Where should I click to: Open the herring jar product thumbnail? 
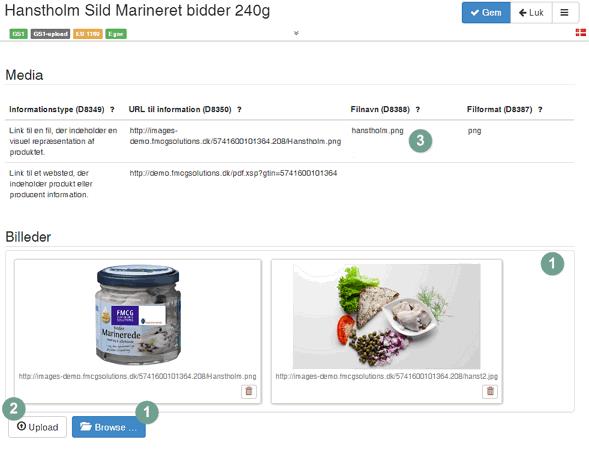point(138,316)
